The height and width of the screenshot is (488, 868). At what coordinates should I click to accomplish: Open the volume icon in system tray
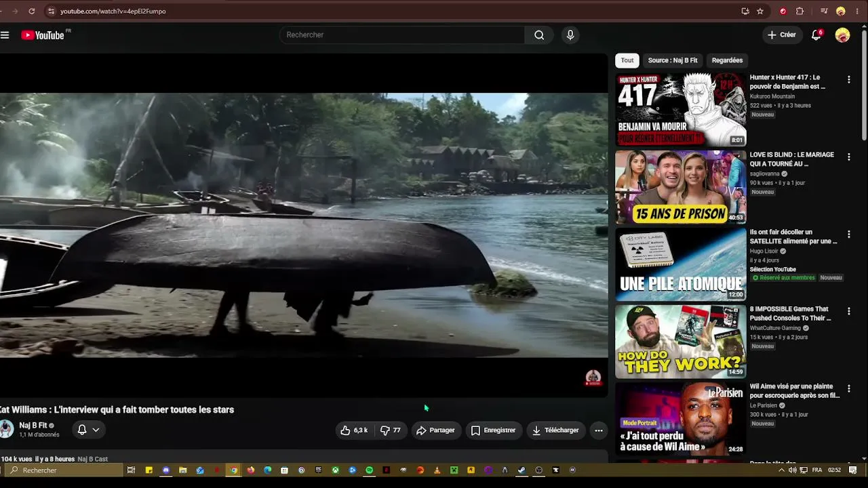(792, 470)
